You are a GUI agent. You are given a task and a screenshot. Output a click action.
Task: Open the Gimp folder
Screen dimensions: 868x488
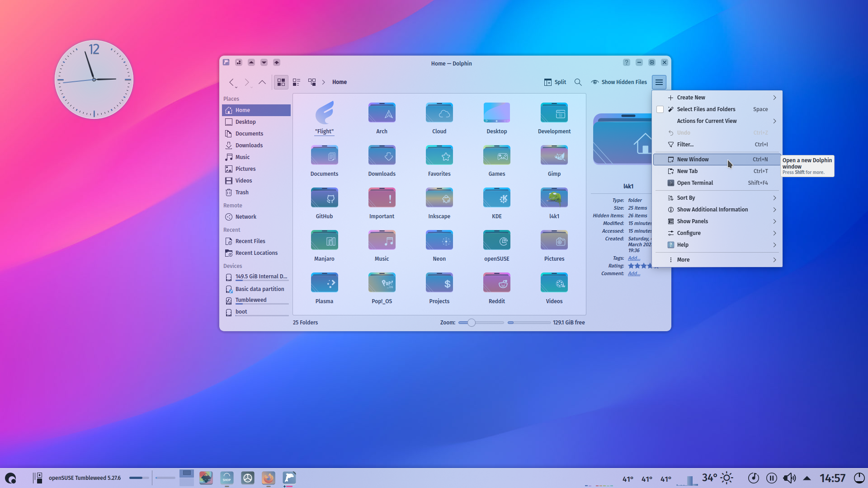pyautogui.click(x=554, y=160)
